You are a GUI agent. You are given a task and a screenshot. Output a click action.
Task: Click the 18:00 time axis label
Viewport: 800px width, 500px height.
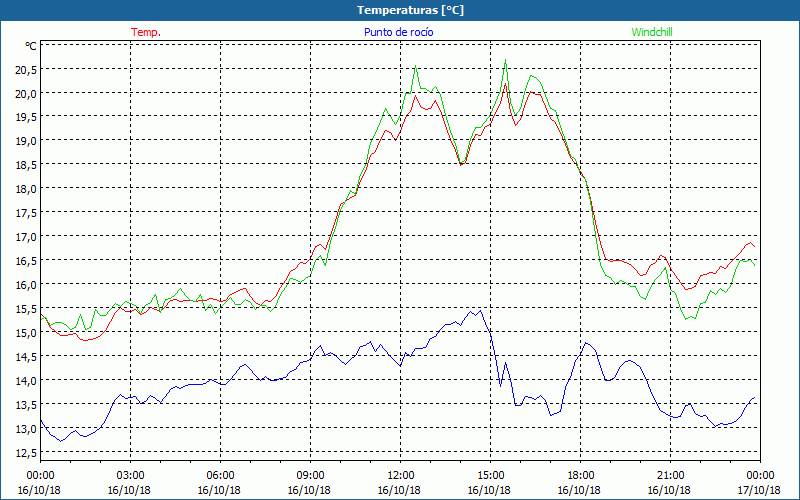pyautogui.click(x=580, y=476)
